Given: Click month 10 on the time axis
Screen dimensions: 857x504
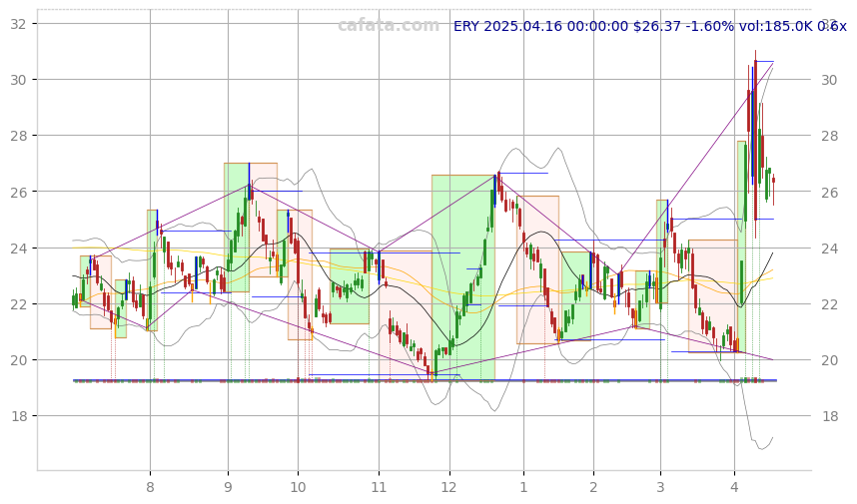Looking at the screenshot, I should (x=298, y=487).
